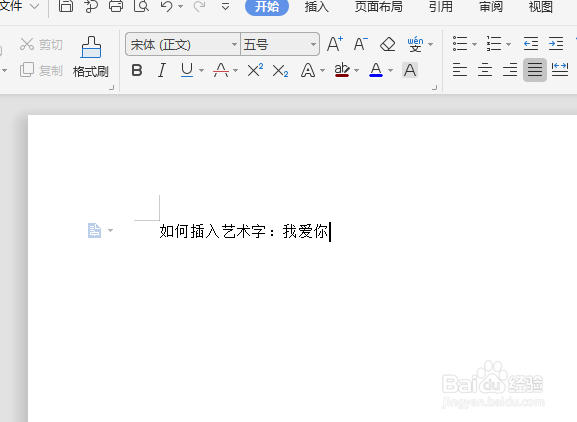The width and height of the screenshot is (577, 422).
Task: Toggle superscript X²
Action: (255, 70)
